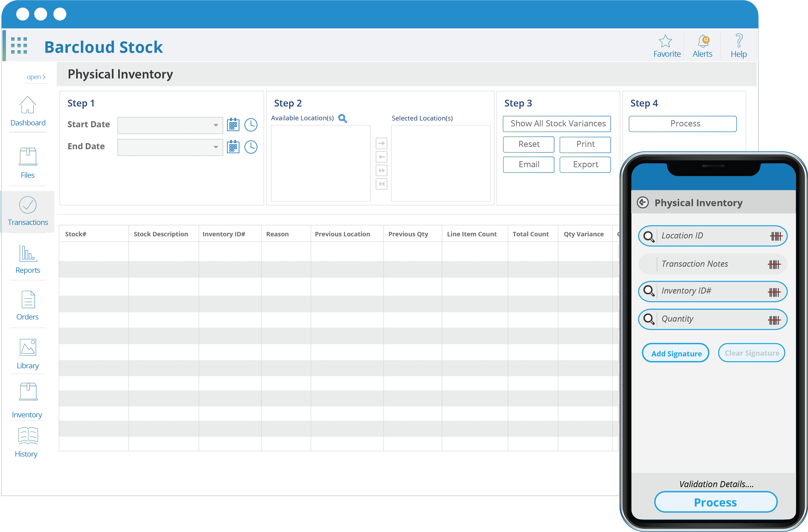Tap Add Signature on phone
This screenshot has height=532, width=808.
(x=676, y=353)
